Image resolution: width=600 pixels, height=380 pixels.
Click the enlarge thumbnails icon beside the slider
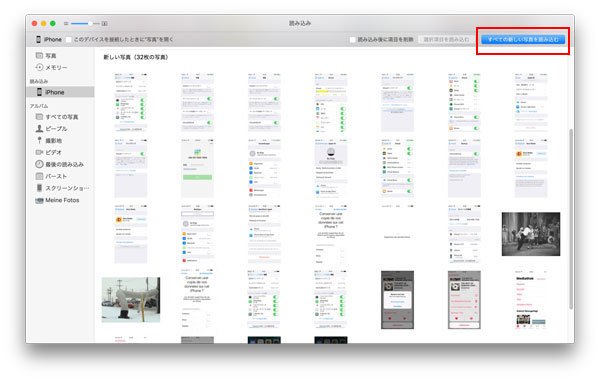[x=104, y=24]
